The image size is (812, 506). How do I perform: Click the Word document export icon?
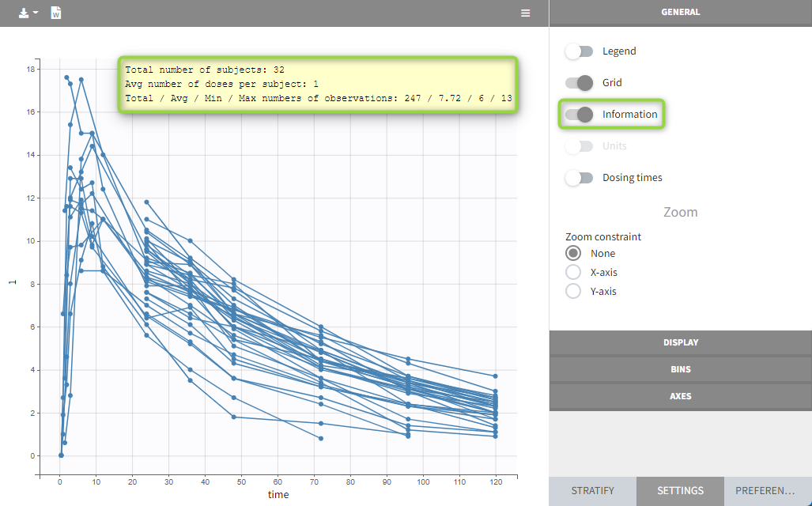pos(56,13)
